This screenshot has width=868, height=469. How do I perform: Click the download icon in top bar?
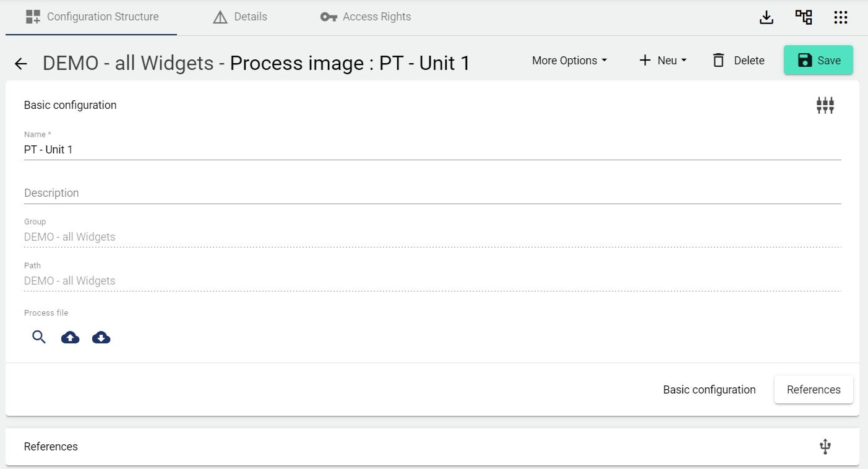click(x=767, y=17)
